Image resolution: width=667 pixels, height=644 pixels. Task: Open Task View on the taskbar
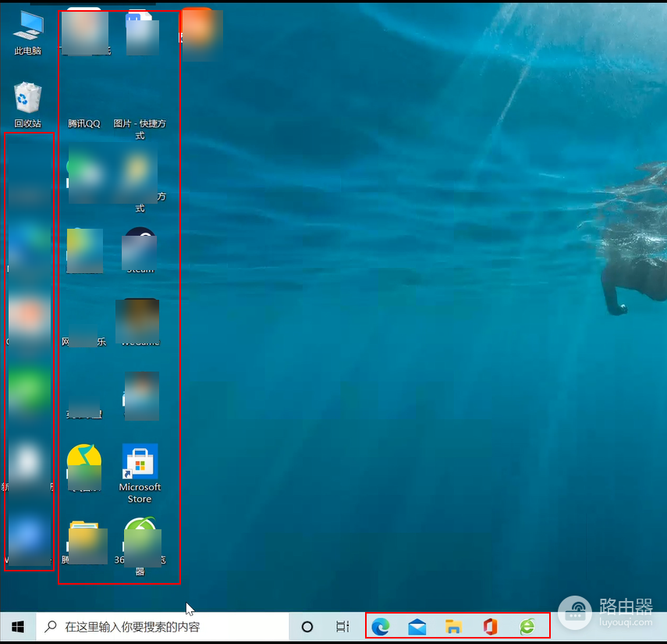click(342, 627)
